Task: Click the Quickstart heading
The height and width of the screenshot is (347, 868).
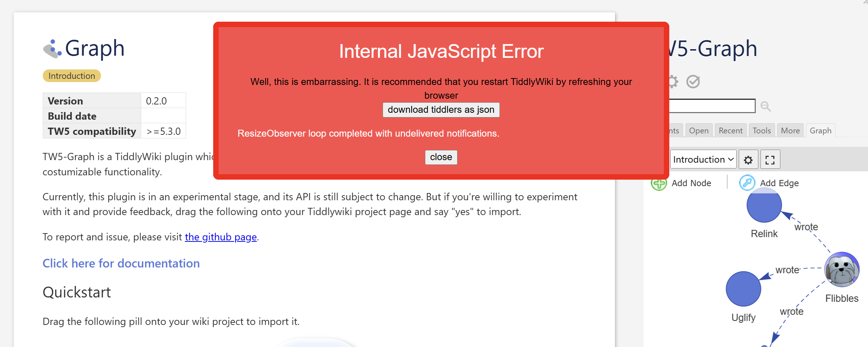Action: click(x=77, y=292)
